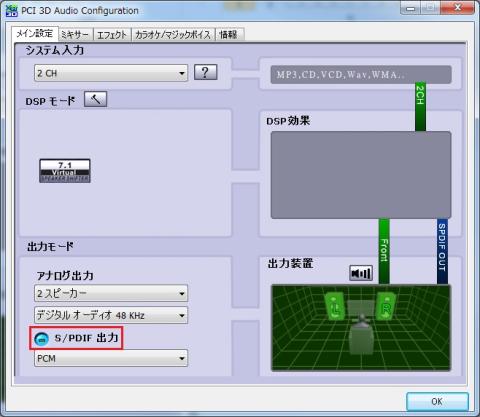The width and height of the screenshot is (480, 417).
Task: Click the OK button
Action: (437, 401)
